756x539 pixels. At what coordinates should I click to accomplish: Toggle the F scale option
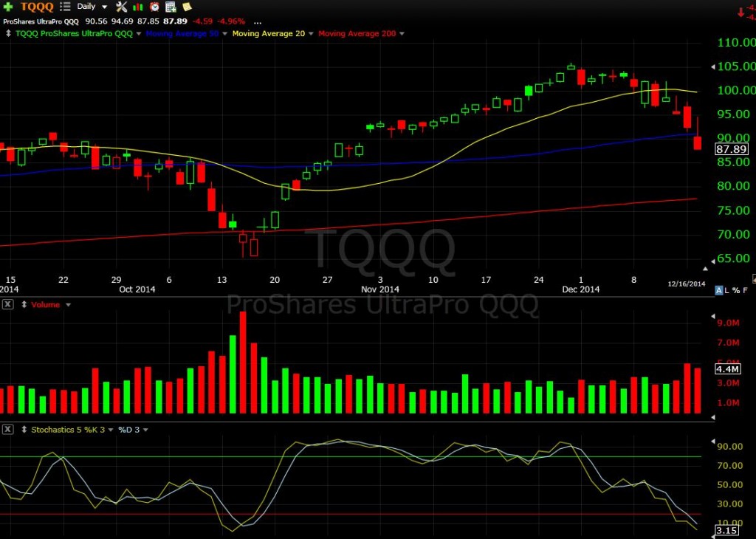746,290
